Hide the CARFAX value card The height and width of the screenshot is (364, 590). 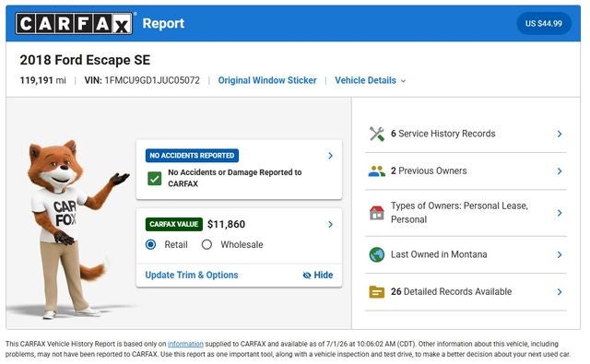pyautogui.click(x=318, y=276)
